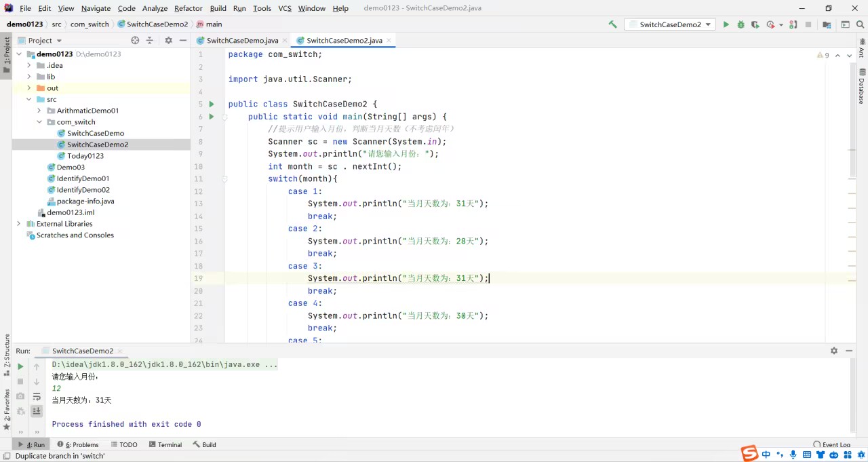Open the TODO tool window

point(124,445)
